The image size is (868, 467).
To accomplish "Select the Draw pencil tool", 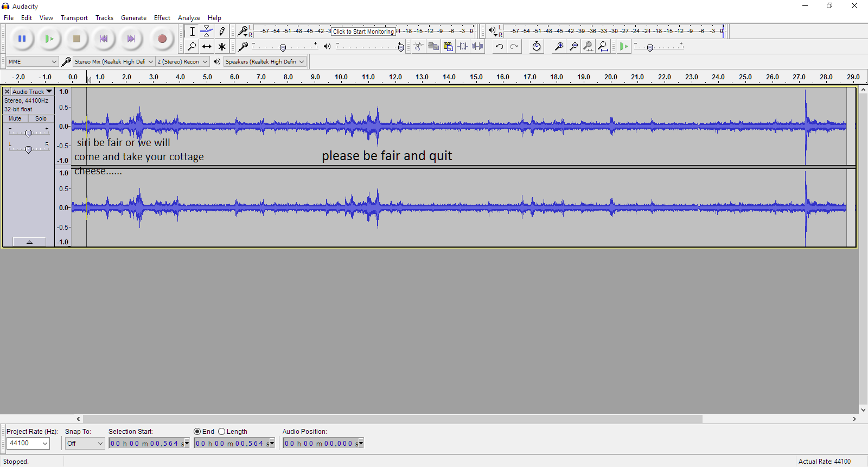I will click(x=222, y=31).
